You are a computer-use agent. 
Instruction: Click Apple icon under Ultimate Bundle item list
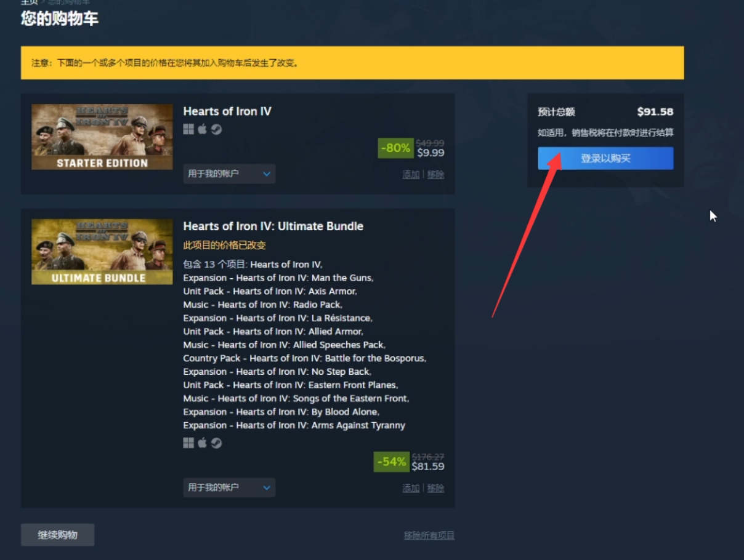pyautogui.click(x=202, y=442)
